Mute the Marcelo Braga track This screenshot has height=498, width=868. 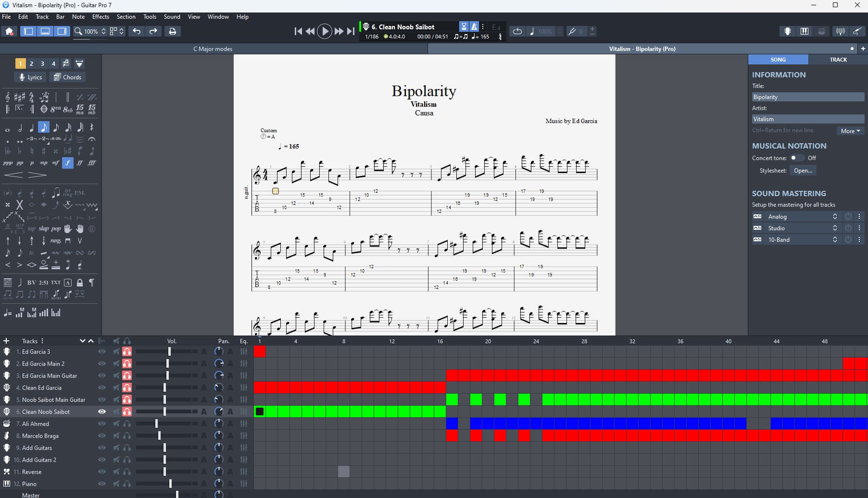(x=116, y=436)
